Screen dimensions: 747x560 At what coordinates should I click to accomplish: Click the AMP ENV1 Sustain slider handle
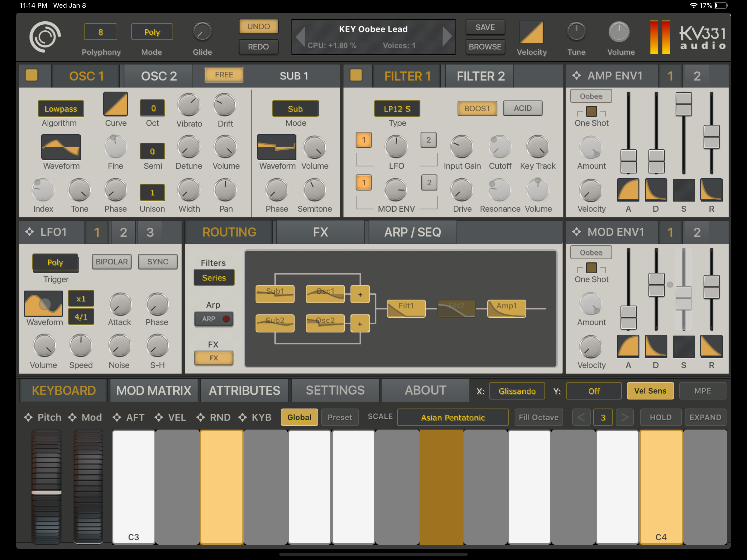[x=683, y=104]
